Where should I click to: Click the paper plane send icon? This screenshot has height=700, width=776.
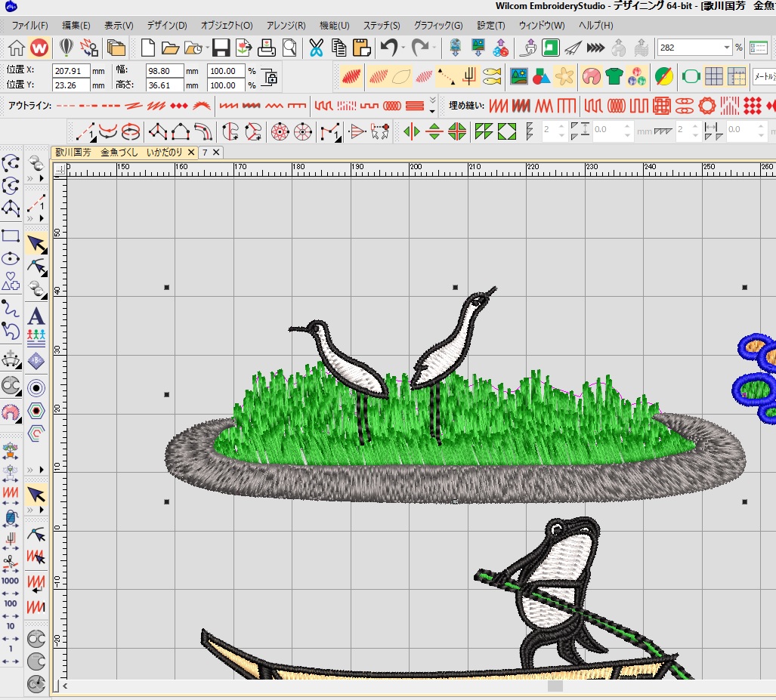pos(573,48)
